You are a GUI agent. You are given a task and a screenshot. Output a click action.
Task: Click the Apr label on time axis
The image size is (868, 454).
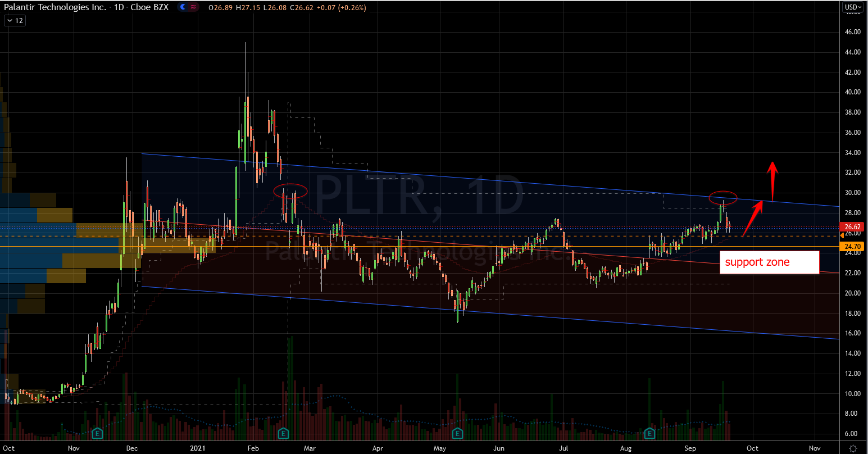pyautogui.click(x=378, y=448)
